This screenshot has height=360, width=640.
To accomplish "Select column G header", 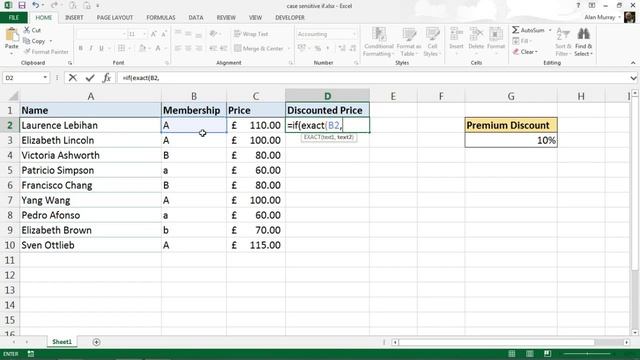I will pos(511,96).
